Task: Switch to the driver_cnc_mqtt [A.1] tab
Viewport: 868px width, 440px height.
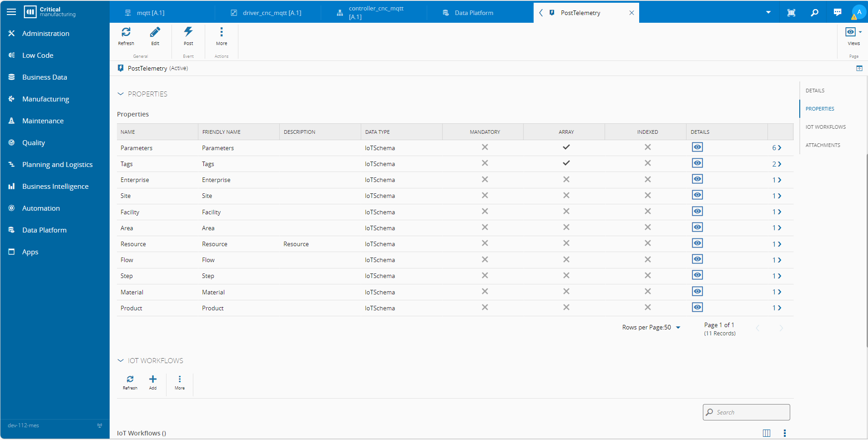Action: click(272, 13)
